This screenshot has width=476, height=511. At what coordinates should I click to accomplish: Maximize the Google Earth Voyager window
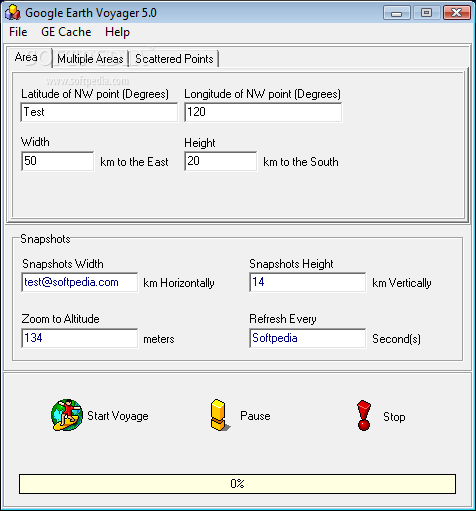tap(426, 13)
